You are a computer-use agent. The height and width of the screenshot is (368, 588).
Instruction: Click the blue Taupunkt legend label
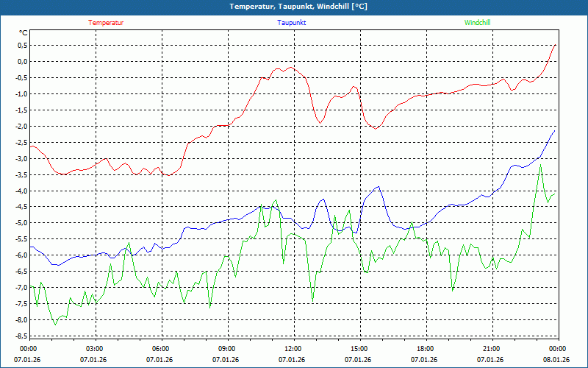291,23
